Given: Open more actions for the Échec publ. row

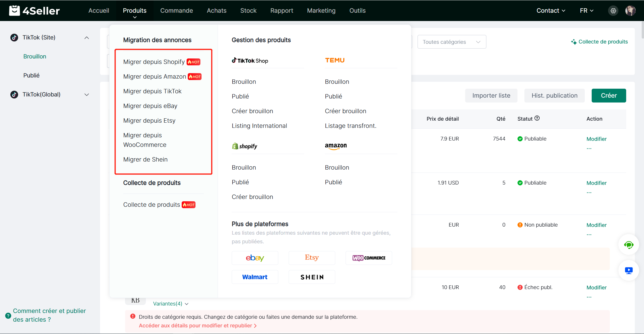Looking at the screenshot, I should coord(589,297).
